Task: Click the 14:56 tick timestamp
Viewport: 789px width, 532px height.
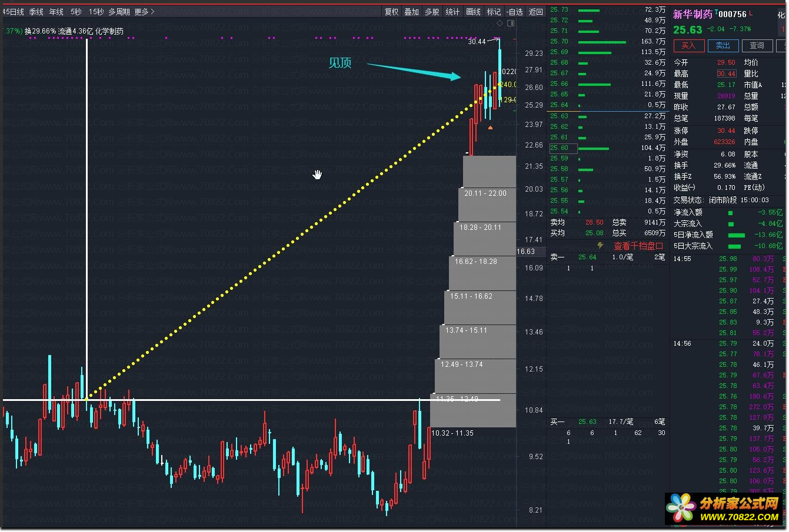Action: tap(683, 343)
